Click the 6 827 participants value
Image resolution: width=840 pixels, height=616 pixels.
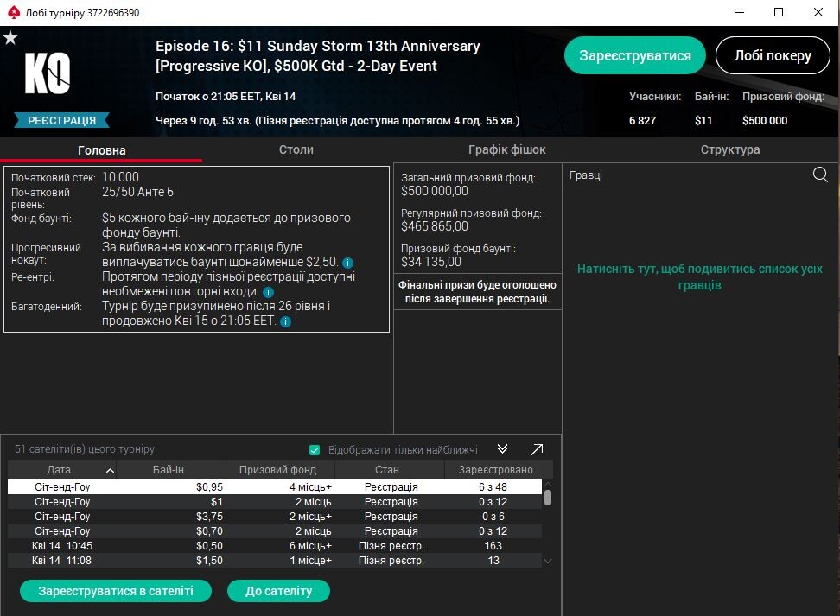pyautogui.click(x=642, y=121)
